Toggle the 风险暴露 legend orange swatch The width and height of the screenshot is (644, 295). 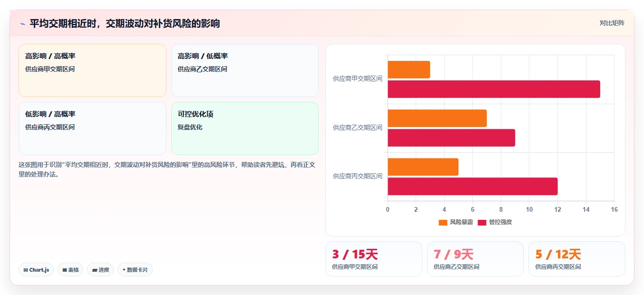tap(443, 222)
